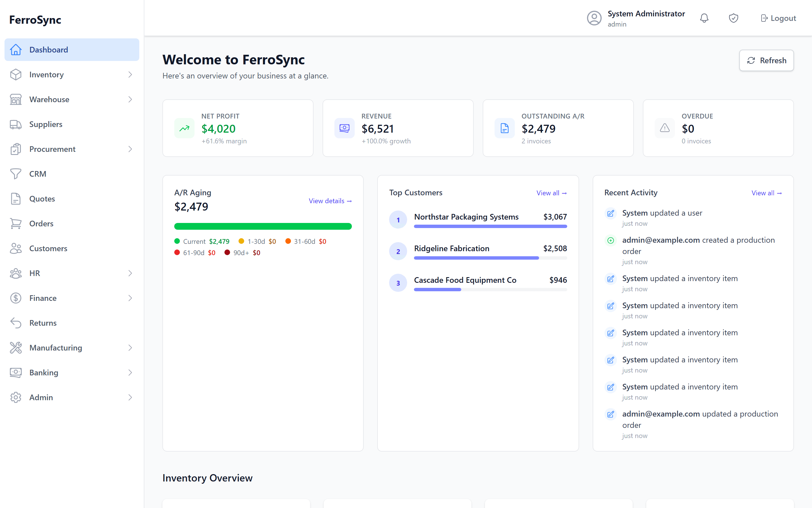Image resolution: width=812 pixels, height=508 pixels.
Task: Click the Refresh button
Action: pyautogui.click(x=766, y=60)
